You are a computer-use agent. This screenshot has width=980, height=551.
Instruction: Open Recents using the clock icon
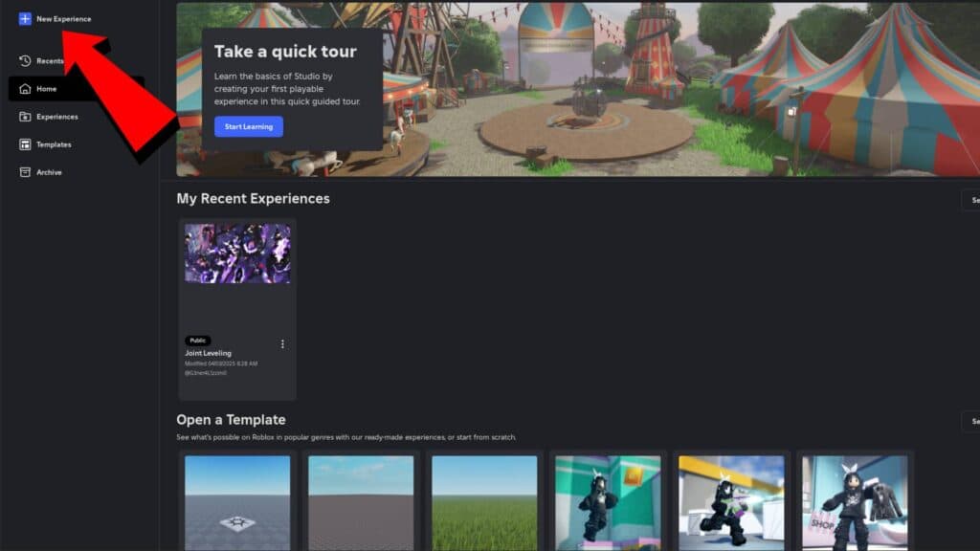[x=24, y=59]
